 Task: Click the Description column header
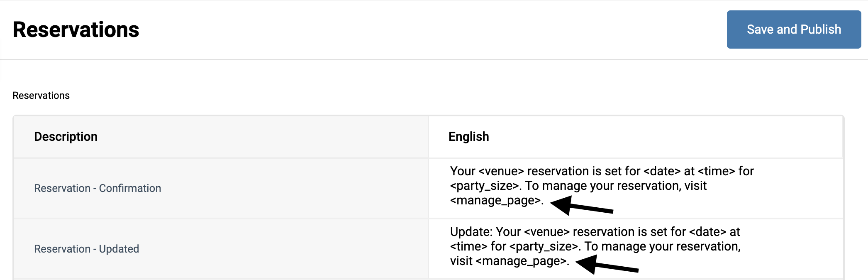pyautogui.click(x=66, y=136)
